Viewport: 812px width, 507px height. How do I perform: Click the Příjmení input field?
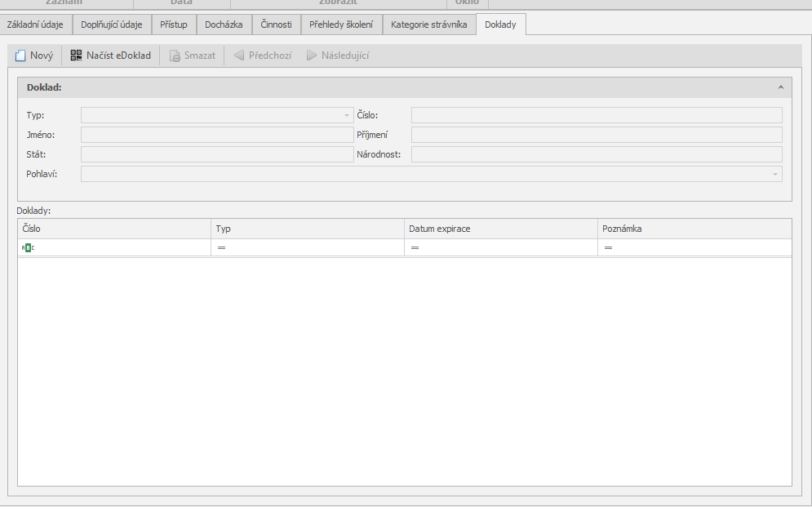pyautogui.click(x=597, y=135)
